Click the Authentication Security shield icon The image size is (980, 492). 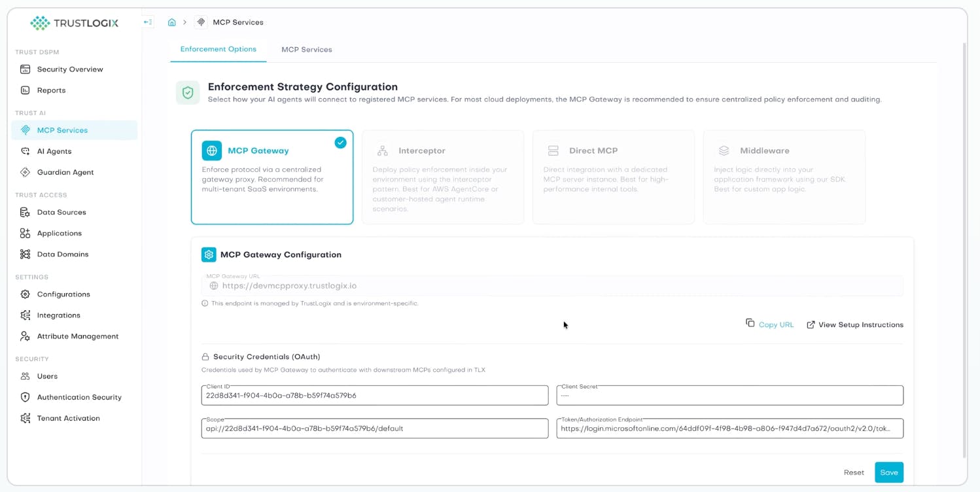(x=26, y=397)
